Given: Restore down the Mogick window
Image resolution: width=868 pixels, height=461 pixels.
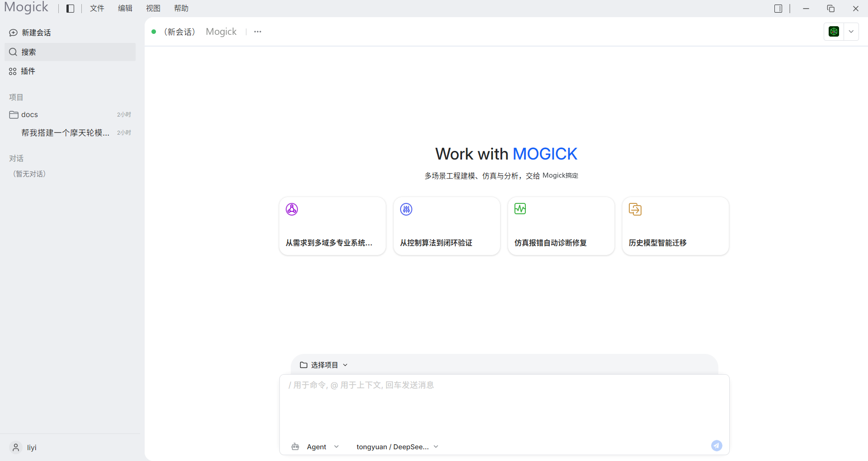Looking at the screenshot, I should tap(831, 9).
